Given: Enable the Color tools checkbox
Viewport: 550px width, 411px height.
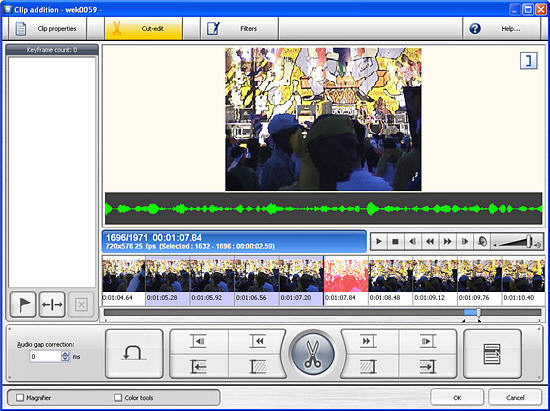Looking at the screenshot, I should point(118,397).
